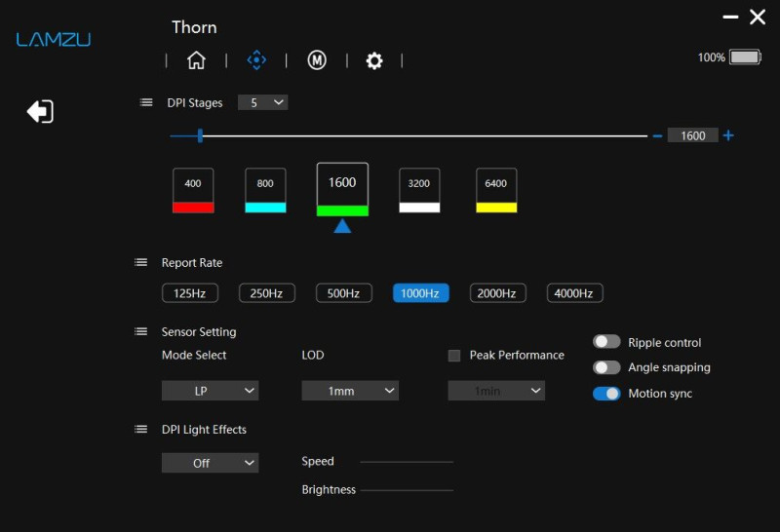Minimize the Lamzu window

730,17
